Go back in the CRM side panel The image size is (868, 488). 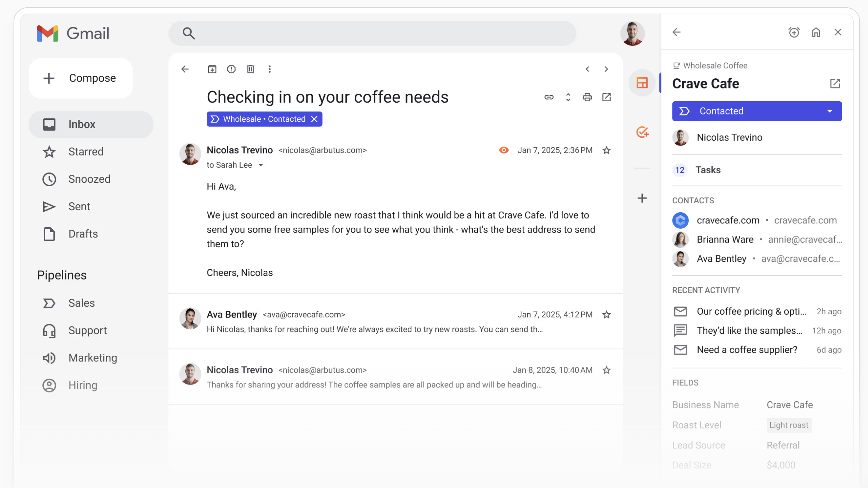(676, 32)
